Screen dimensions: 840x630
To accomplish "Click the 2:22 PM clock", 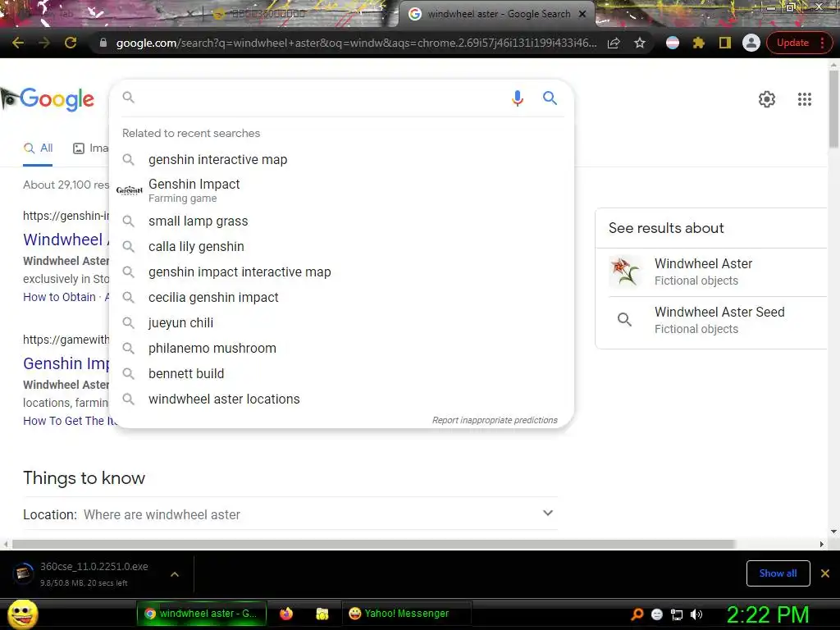I will point(768,614).
